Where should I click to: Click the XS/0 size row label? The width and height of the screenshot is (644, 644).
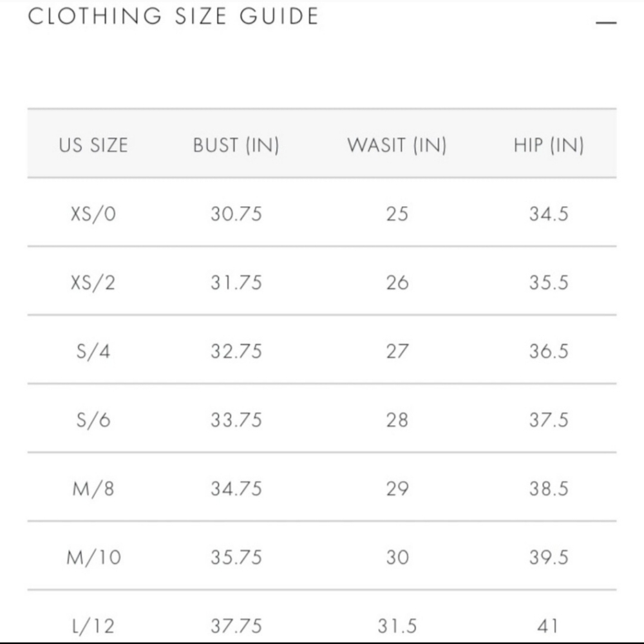pos(93,214)
